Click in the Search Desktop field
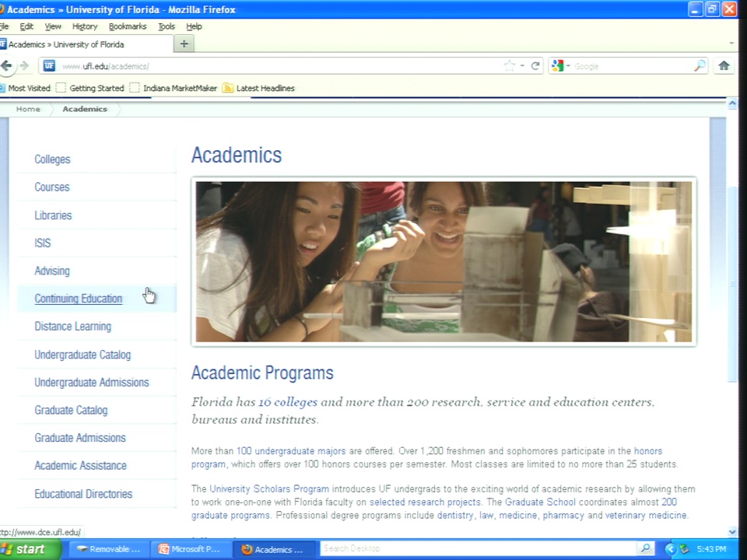Viewport: 747px width, 560px height. [479, 548]
